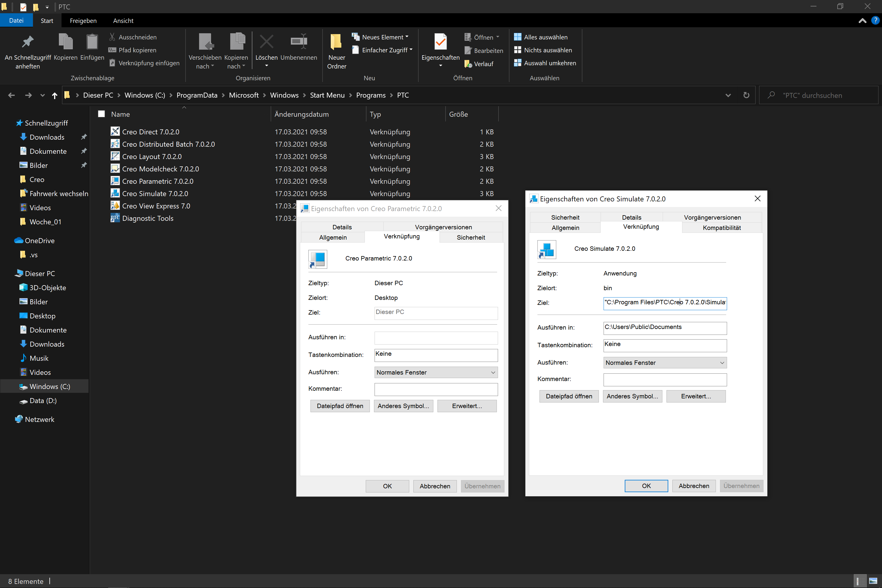Toggle the select-all checkbox beside Name

[101, 113]
